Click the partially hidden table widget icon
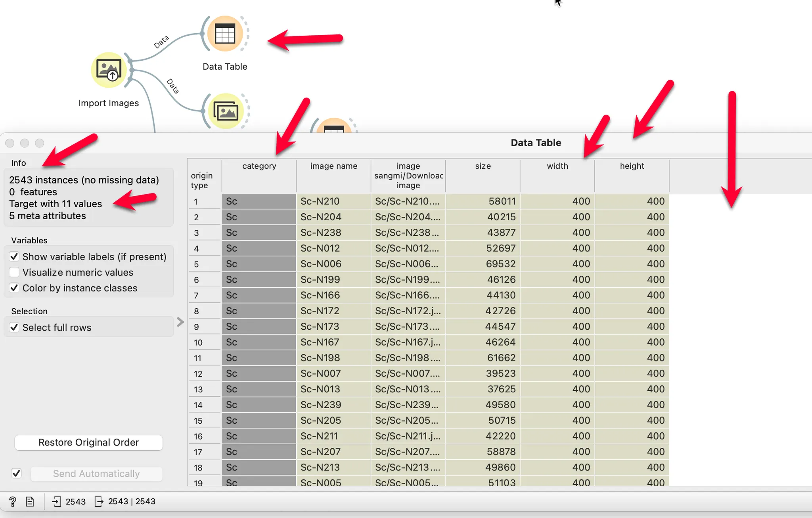This screenshot has width=812, height=518. point(334,127)
